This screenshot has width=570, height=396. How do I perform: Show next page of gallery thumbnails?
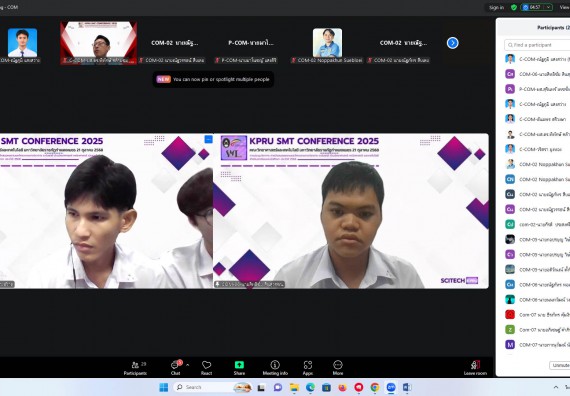453,43
